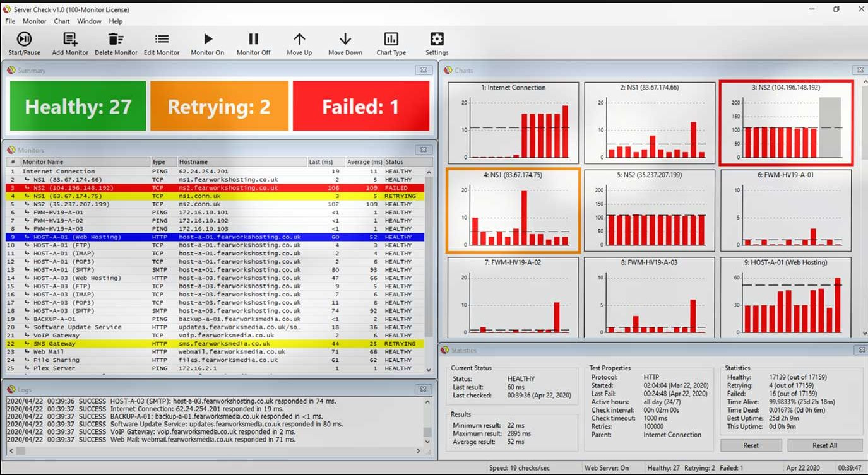Click the Delete Monitor trash icon

(x=116, y=39)
